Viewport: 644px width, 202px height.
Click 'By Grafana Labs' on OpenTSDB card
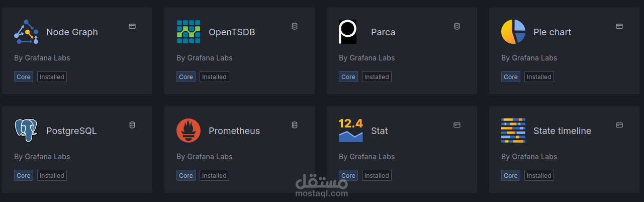(x=205, y=58)
